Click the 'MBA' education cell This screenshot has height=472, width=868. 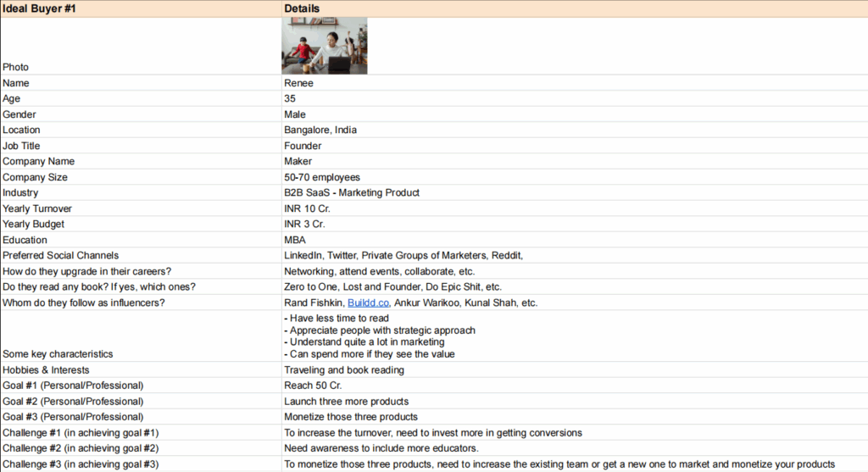[294, 240]
